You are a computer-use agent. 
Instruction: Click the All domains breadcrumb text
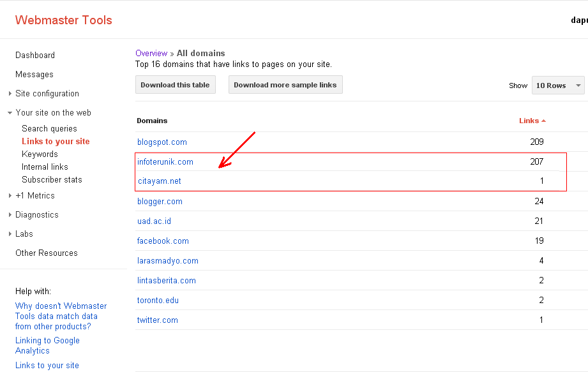click(x=201, y=53)
